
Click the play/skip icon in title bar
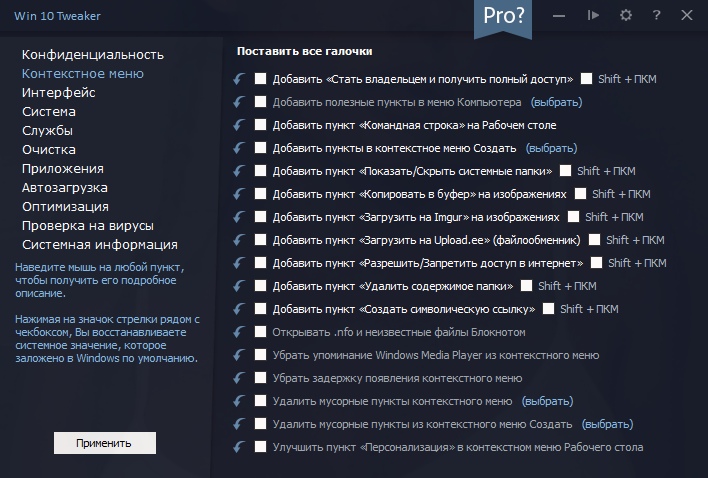tap(593, 15)
